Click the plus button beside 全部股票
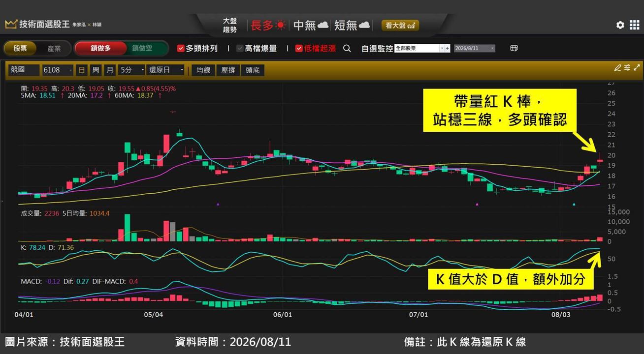This screenshot has height=354, width=644. (x=448, y=48)
